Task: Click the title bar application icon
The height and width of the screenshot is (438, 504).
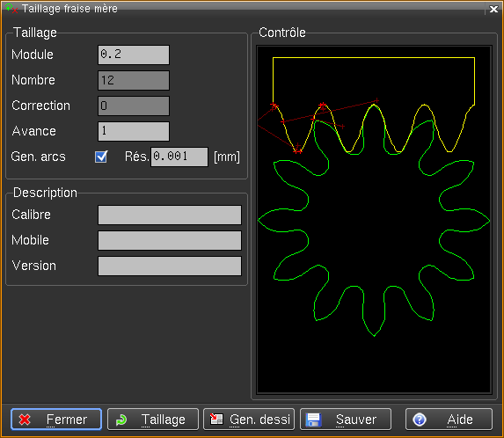Action: [12, 8]
